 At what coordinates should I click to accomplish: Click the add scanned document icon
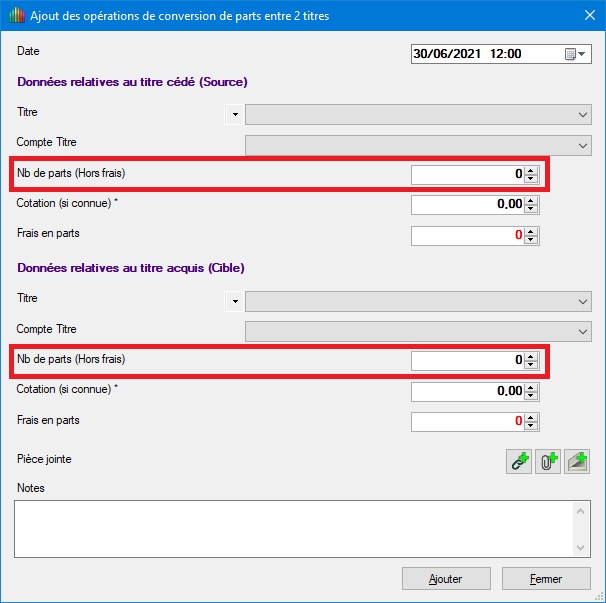(x=577, y=461)
